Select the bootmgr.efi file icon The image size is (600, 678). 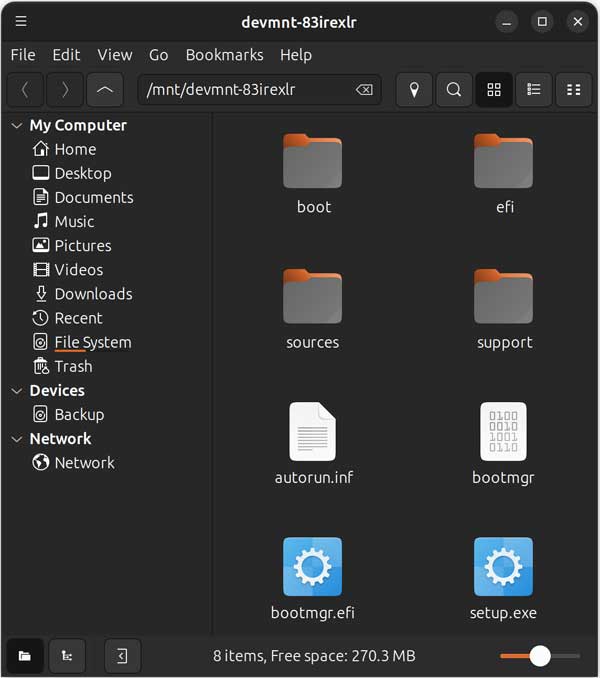click(313, 567)
